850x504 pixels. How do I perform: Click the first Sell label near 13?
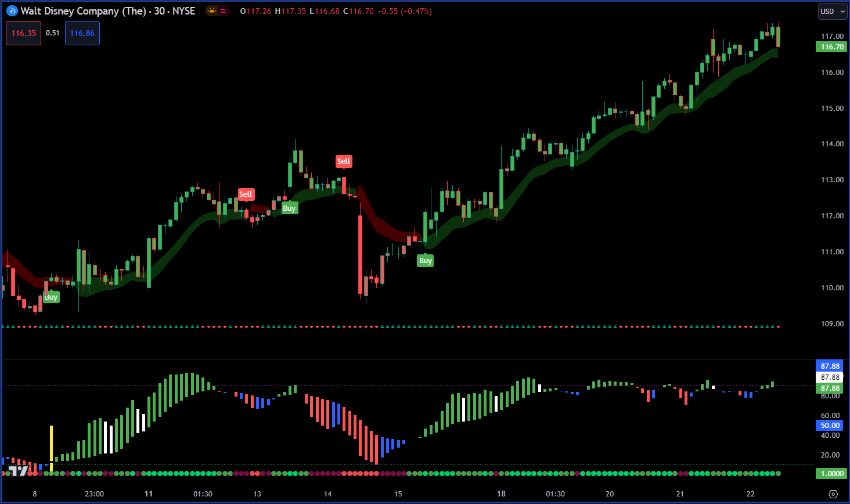[246, 195]
